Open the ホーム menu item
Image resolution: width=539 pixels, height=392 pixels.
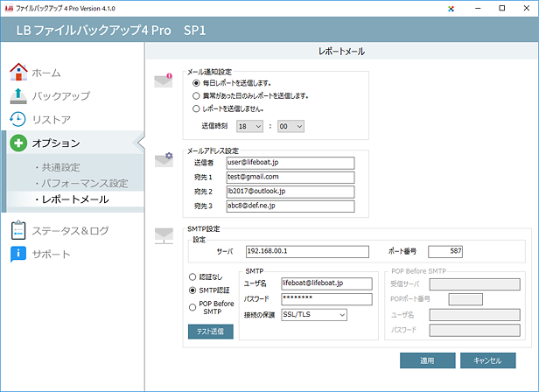click(x=46, y=73)
